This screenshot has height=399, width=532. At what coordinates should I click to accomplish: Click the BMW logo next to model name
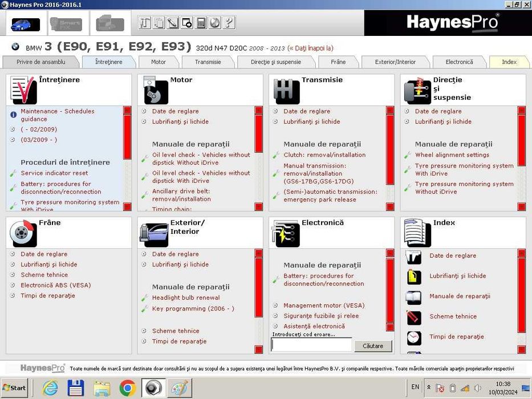pos(15,47)
